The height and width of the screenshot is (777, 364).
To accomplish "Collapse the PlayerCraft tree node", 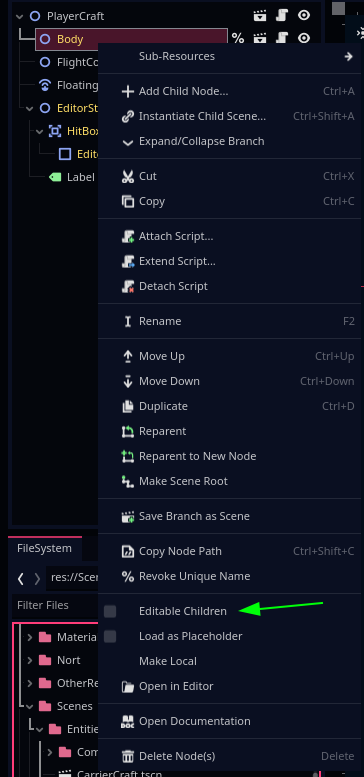I will (x=20, y=16).
